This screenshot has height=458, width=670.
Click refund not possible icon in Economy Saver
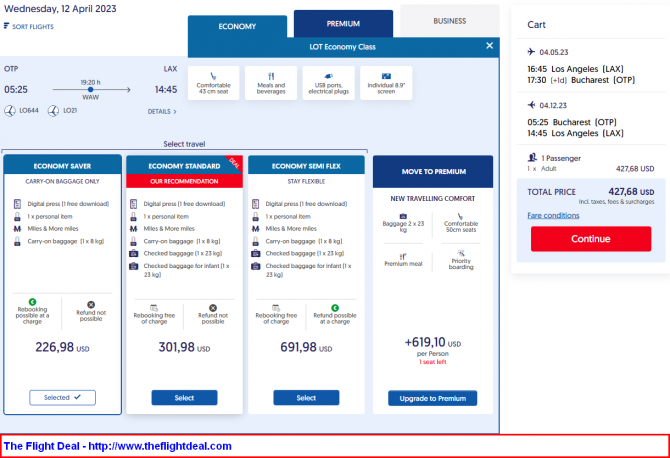click(91, 305)
